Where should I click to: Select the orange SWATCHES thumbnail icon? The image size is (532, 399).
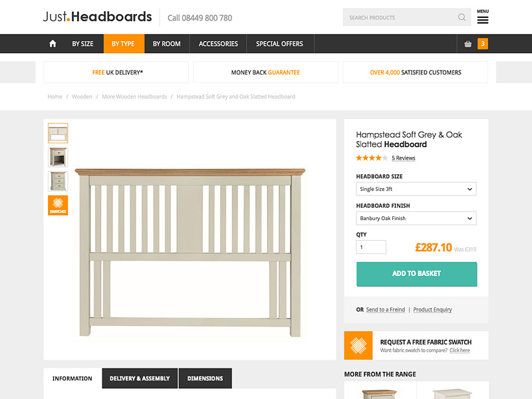(x=58, y=205)
